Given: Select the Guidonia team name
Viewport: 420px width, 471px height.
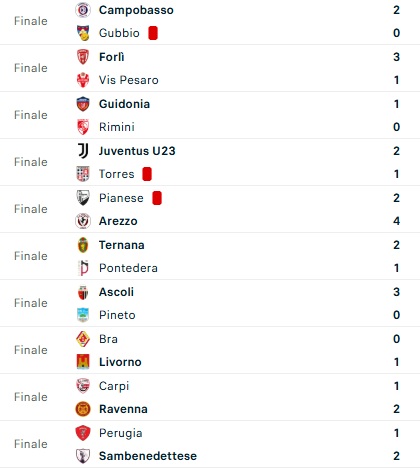Looking at the screenshot, I should point(124,104).
